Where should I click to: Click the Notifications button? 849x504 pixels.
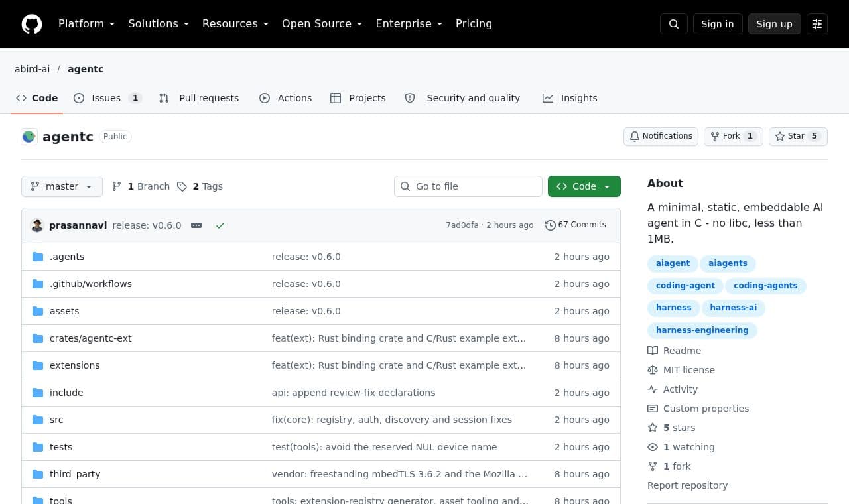click(661, 136)
